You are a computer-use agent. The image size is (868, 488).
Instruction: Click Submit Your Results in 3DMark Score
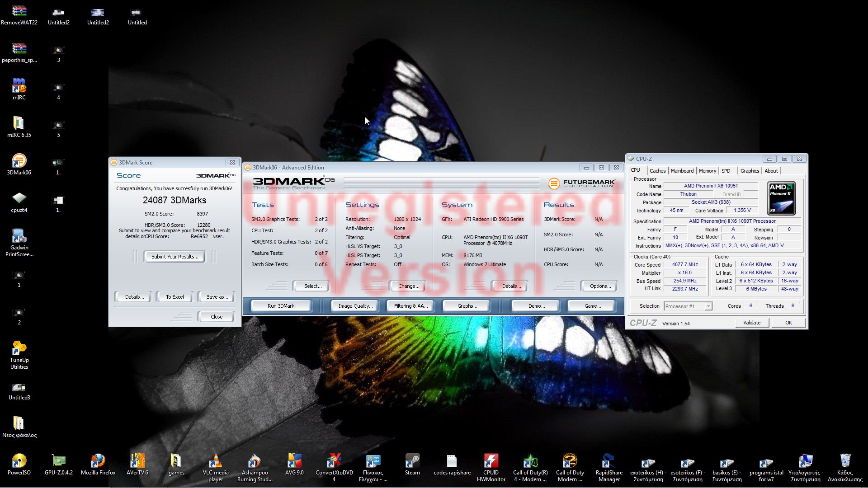(x=175, y=257)
